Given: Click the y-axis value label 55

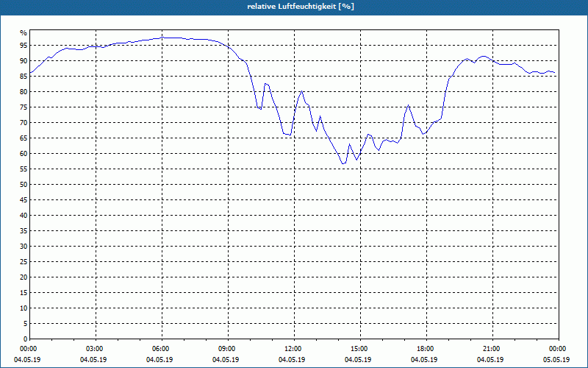Looking at the screenshot, I should pyautogui.click(x=24, y=169).
